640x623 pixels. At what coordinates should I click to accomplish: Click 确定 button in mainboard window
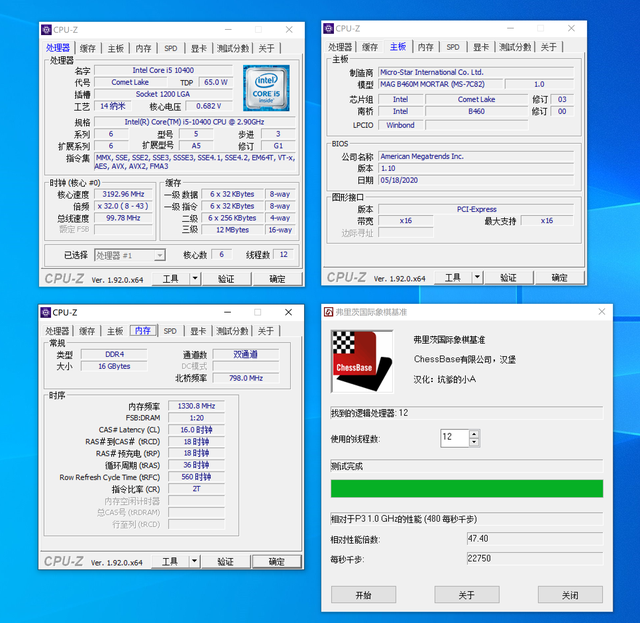click(560, 277)
